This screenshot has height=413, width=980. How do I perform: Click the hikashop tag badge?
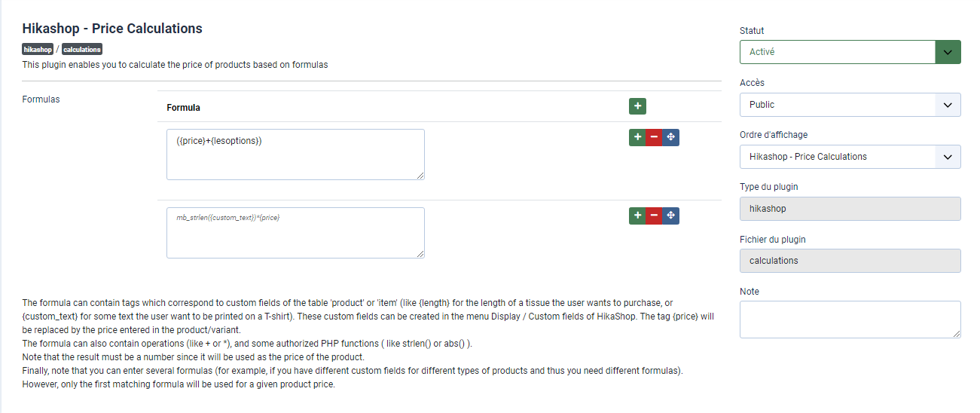[x=38, y=50]
